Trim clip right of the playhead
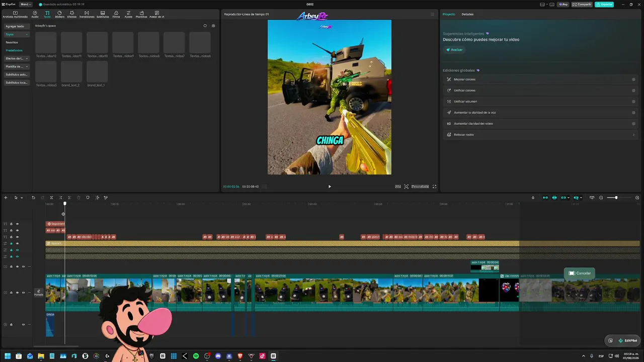644x362 pixels. click(x=69, y=198)
